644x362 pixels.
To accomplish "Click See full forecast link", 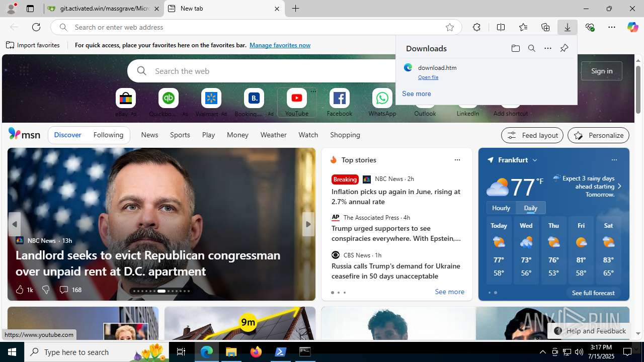I will (593, 293).
